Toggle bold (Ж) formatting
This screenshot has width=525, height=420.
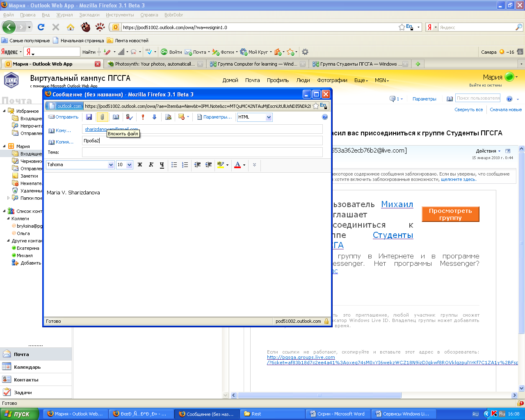coord(140,165)
